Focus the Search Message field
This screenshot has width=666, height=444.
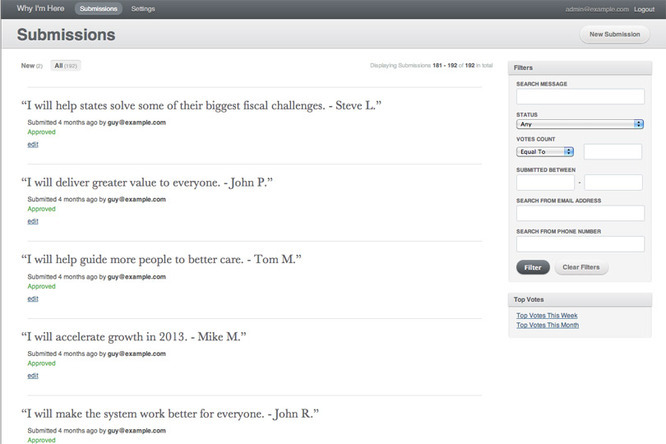tap(580, 96)
